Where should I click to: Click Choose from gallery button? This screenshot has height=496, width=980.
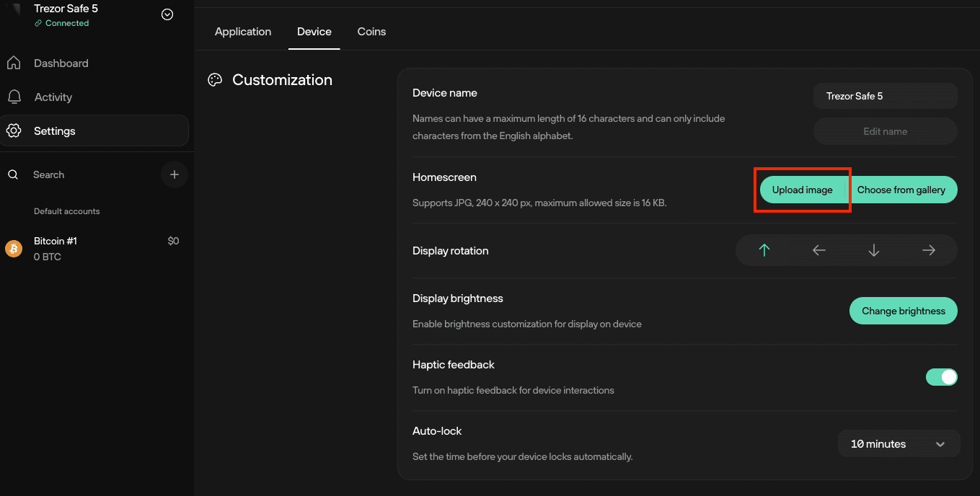tap(901, 190)
